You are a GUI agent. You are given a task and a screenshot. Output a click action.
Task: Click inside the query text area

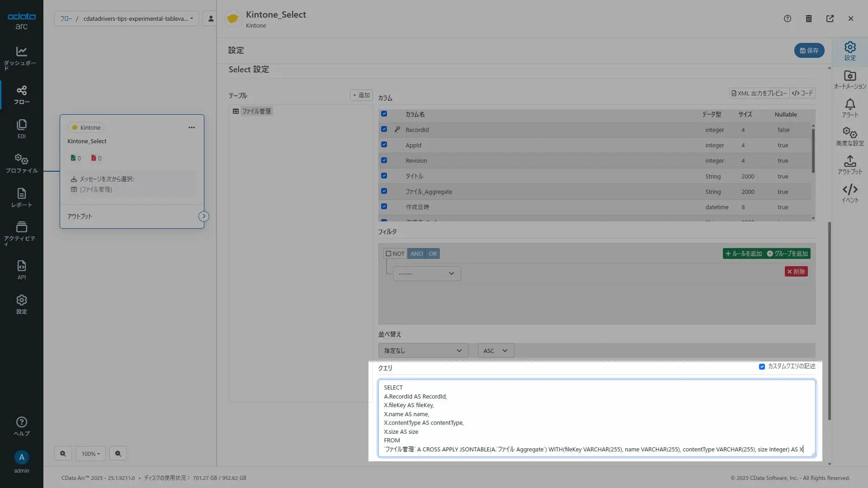[x=588, y=418]
